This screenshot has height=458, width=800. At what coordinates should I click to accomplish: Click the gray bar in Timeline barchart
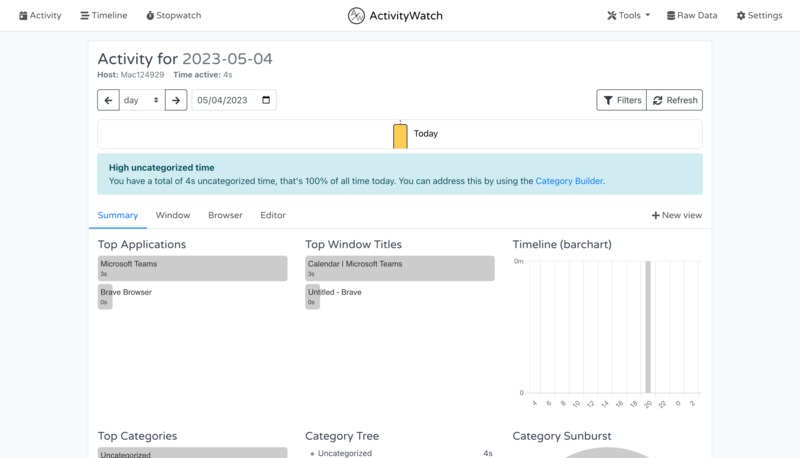648,327
